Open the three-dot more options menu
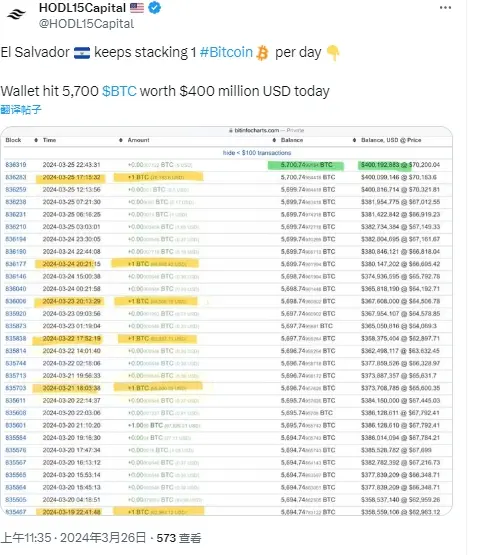Screen dimensions: 479x555 pyautogui.click(x=445, y=7)
